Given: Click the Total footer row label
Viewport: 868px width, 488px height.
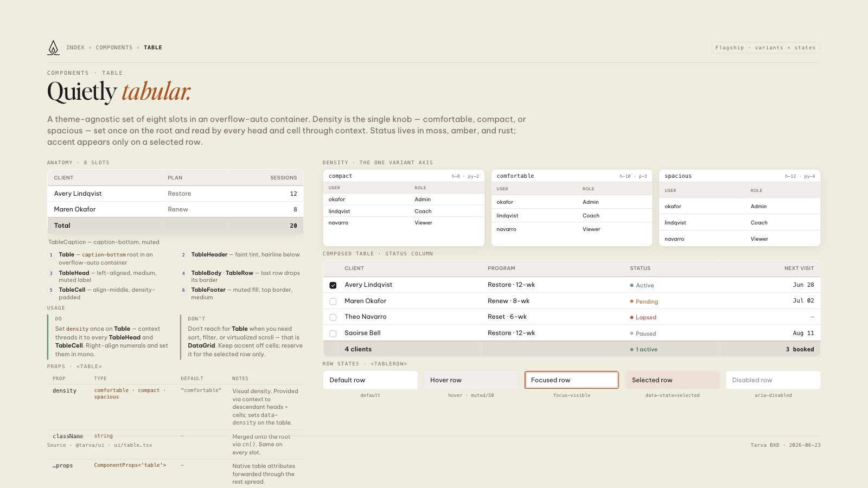Looking at the screenshot, I should [x=62, y=226].
